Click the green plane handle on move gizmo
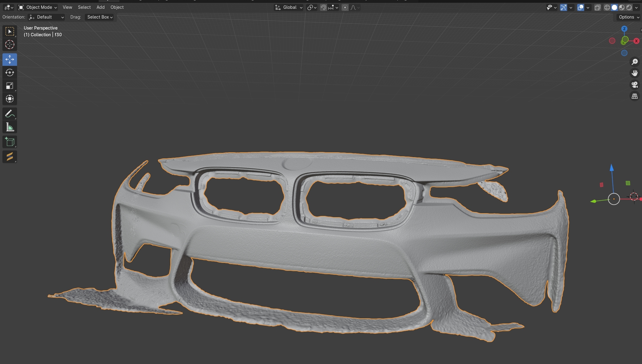Viewport: 642px width, 364px height. coord(628,183)
